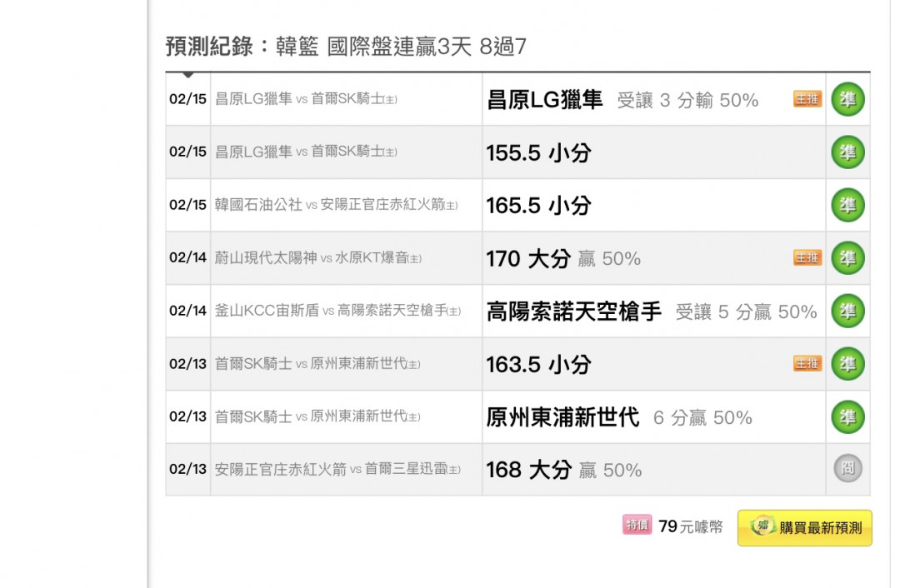Click green 準 icon for 昌原LG獵隼 受讓 3 分 row
900x588 pixels.
(847, 100)
